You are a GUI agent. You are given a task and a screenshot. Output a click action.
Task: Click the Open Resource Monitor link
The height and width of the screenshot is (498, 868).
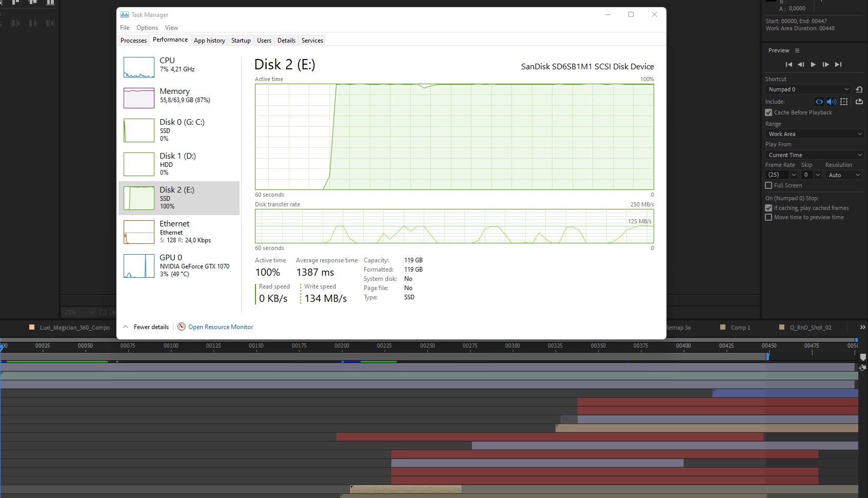click(221, 327)
